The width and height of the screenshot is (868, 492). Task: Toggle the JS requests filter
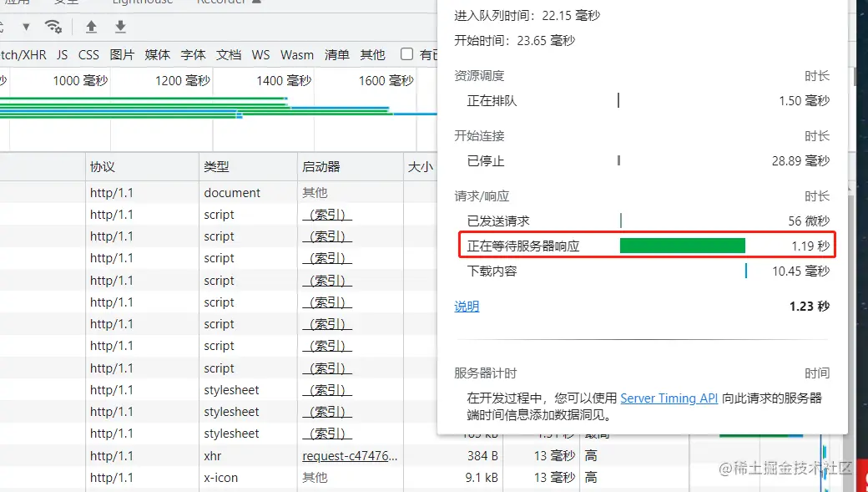tap(61, 54)
